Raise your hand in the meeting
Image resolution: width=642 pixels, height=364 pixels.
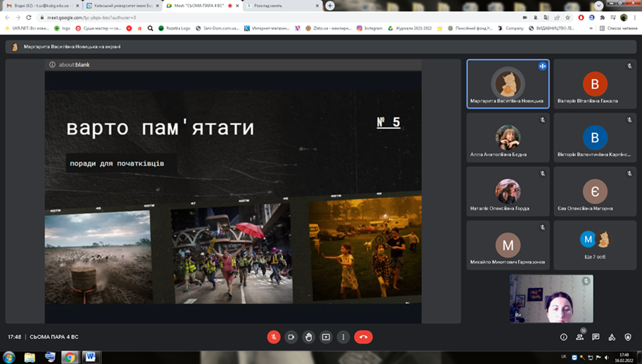(x=308, y=337)
